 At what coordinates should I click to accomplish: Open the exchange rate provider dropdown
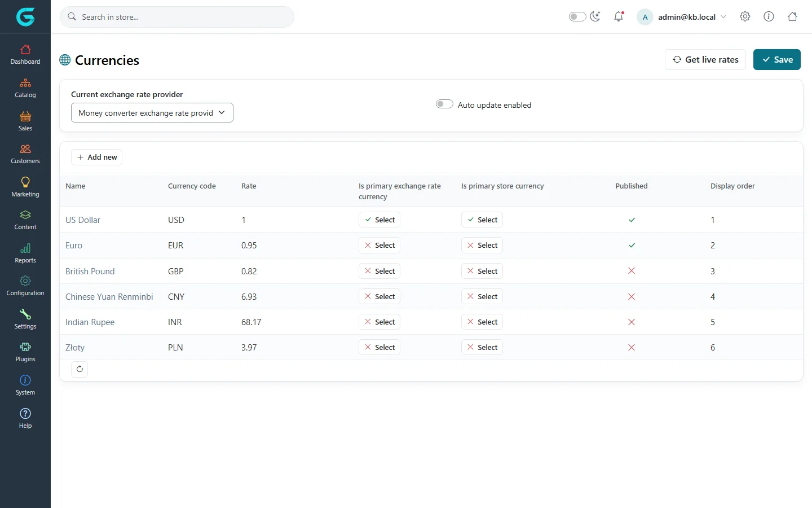pos(152,113)
